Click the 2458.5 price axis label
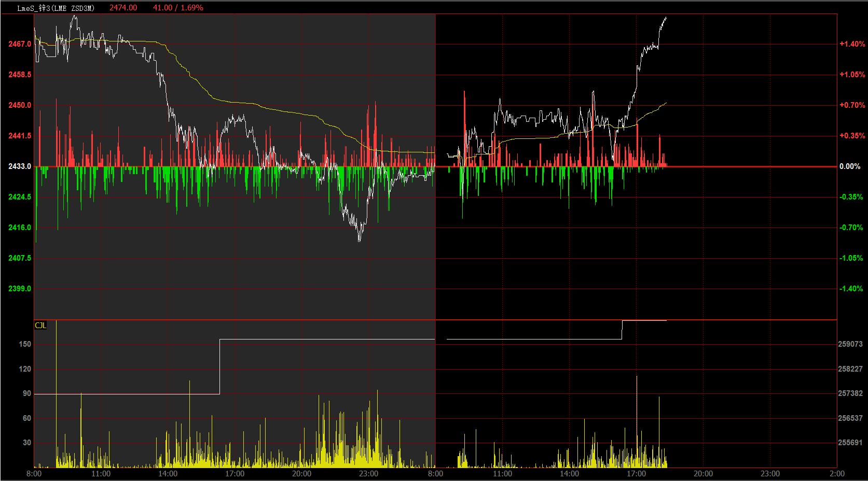Viewport: 868px width, 481px height. (20, 75)
